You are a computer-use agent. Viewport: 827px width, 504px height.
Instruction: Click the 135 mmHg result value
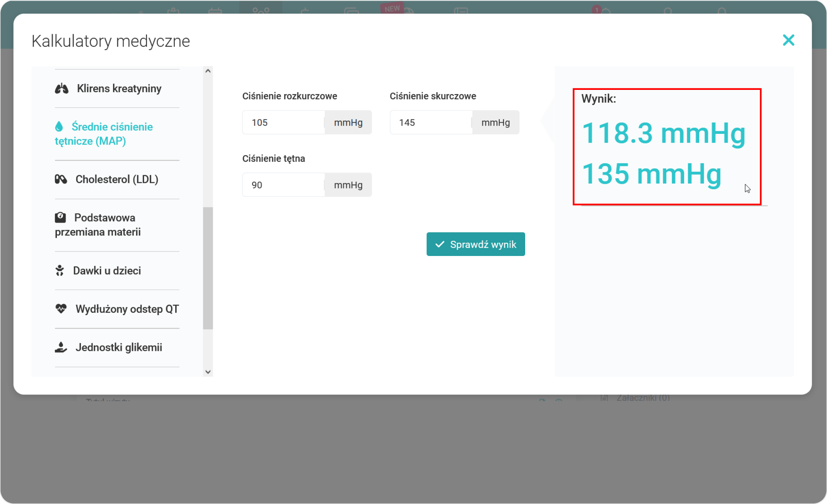[651, 174]
